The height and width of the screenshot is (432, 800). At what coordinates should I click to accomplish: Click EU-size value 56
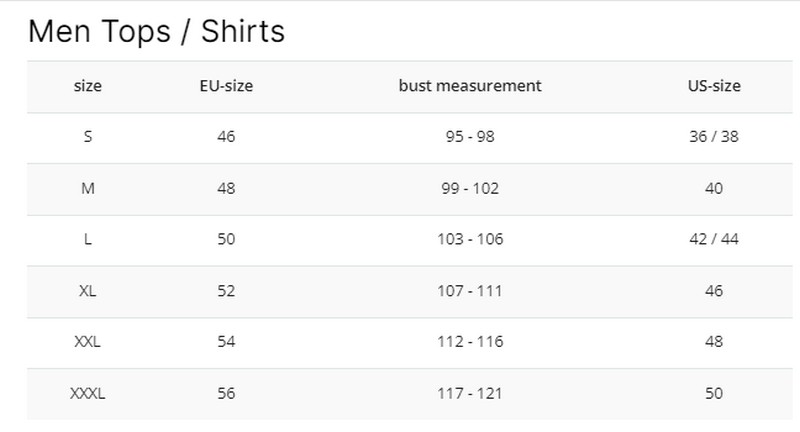point(226,394)
